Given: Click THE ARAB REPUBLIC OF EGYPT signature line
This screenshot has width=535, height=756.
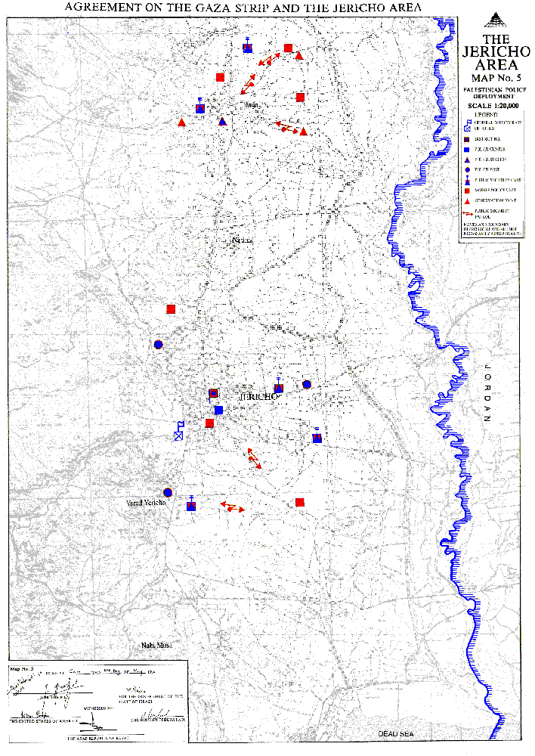Looking at the screenshot, I should (97, 738).
